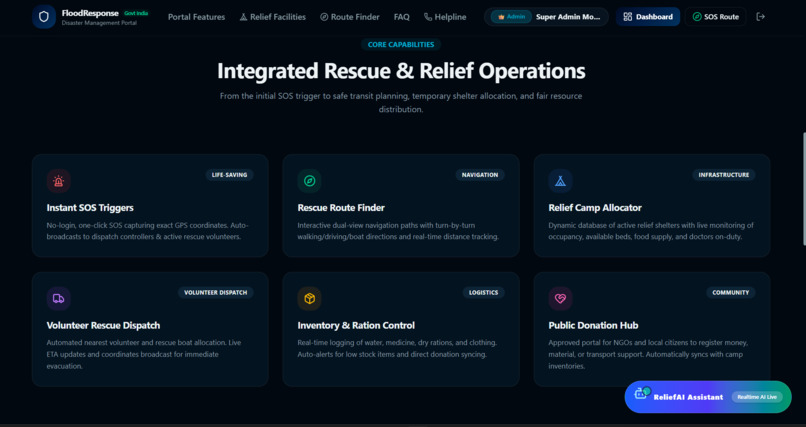Click the pink heart Donation Hub icon
Viewport: 806px width, 427px height.
point(560,299)
